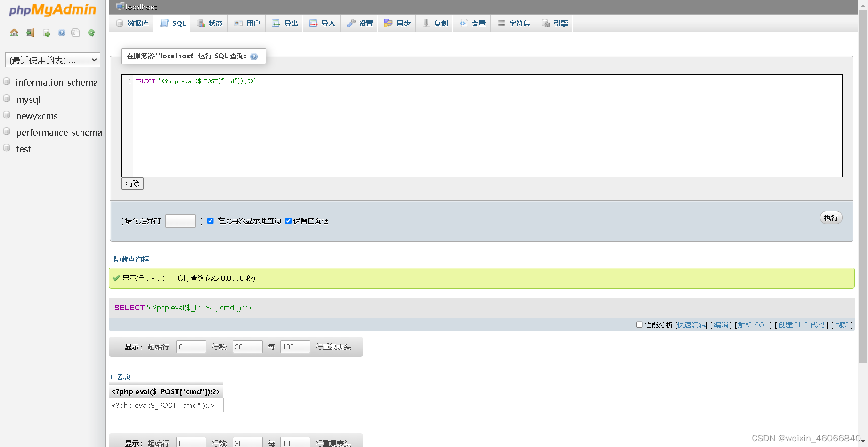
Task: Open the 数据库 (Databases) tab
Action: pos(132,23)
